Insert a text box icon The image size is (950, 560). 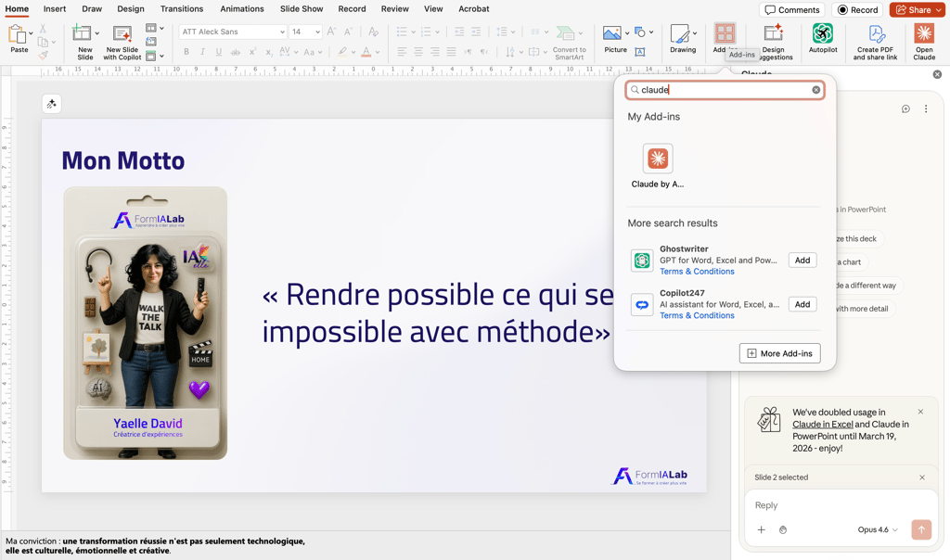click(x=640, y=52)
